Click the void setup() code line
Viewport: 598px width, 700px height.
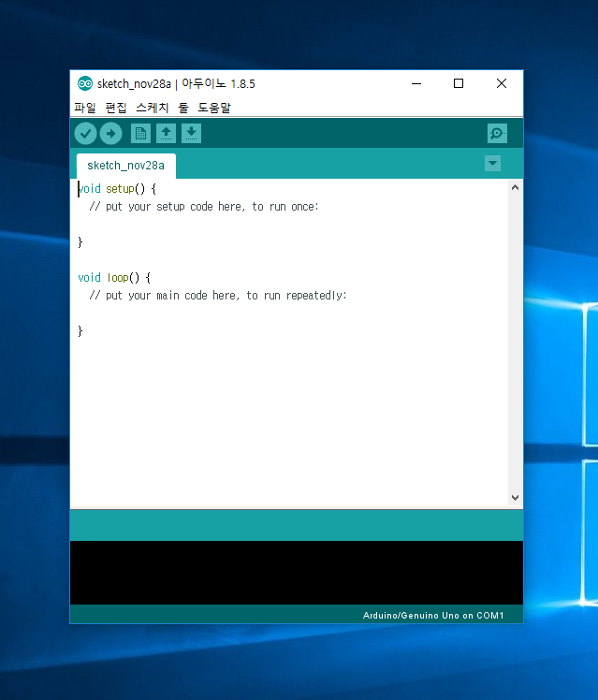coord(117,189)
